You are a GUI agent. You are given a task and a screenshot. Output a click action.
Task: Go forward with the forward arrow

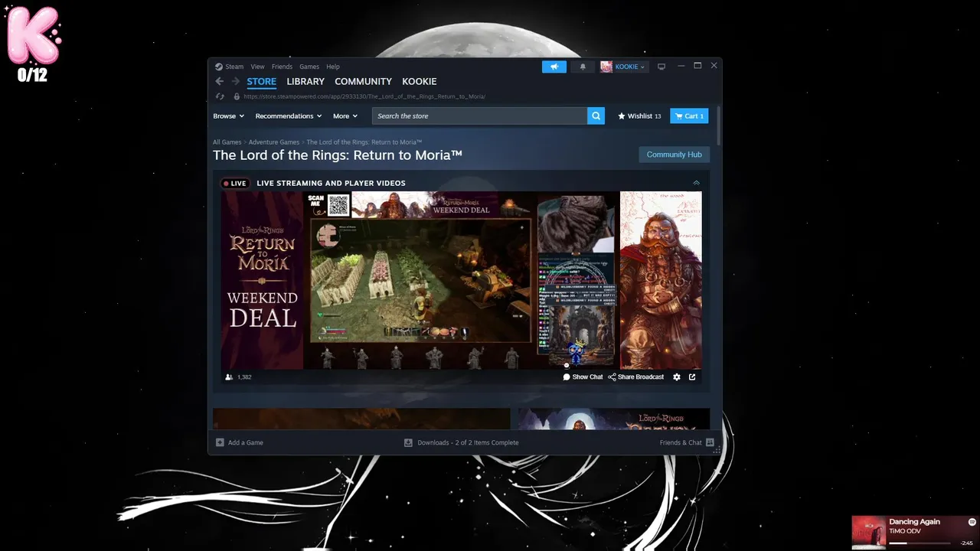(x=236, y=81)
